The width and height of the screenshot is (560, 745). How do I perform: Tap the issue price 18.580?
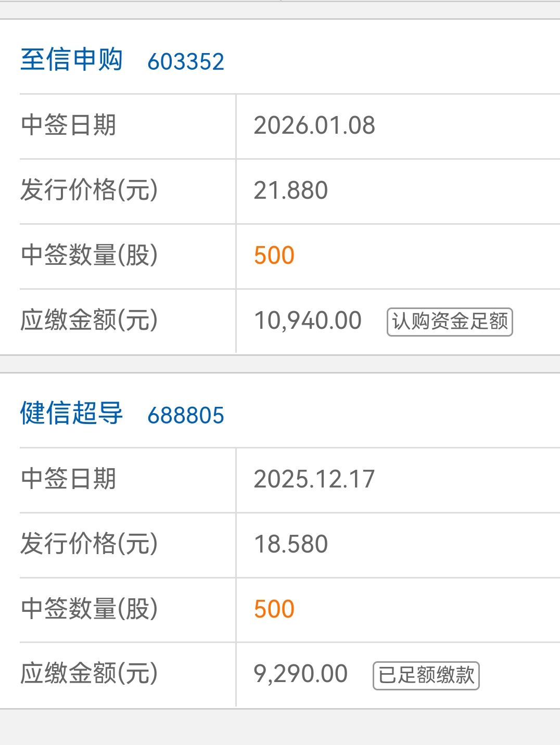[291, 544]
